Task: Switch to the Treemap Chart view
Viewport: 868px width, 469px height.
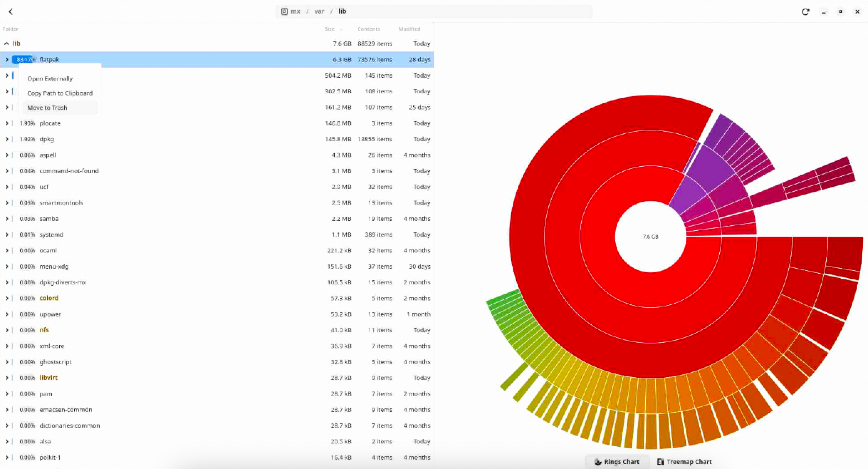Action: coord(684,462)
